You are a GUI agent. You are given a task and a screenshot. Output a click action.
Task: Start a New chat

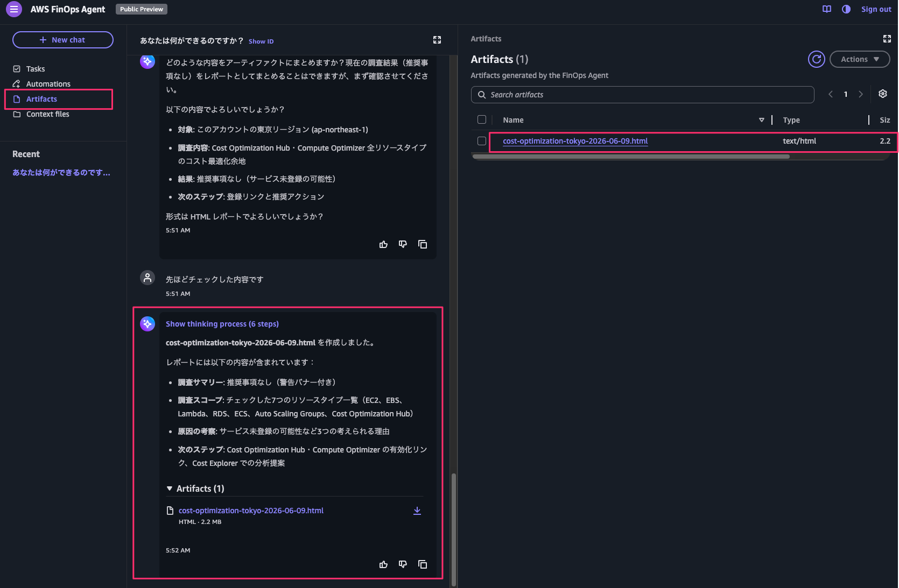click(x=63, y=40)
